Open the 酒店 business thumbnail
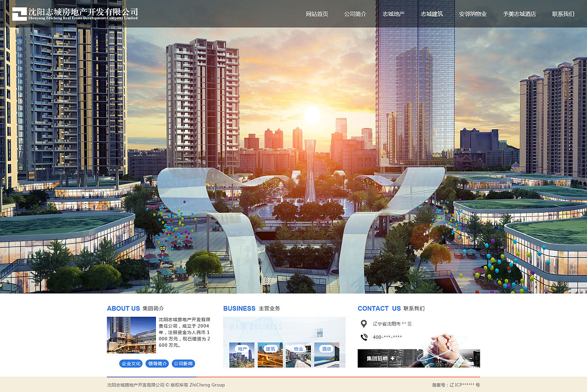The width and height of the screenshot is (587, 392). point(327,355)
